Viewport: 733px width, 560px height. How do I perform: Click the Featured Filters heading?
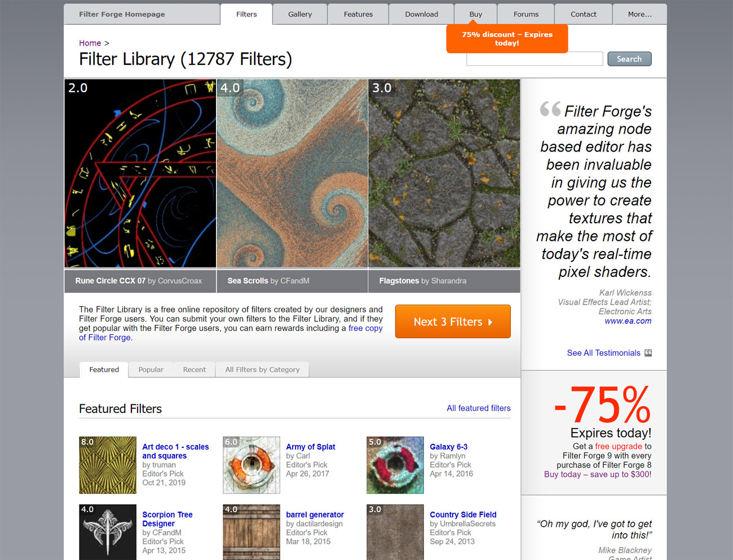pyautogui.click(x=121, y=408)
